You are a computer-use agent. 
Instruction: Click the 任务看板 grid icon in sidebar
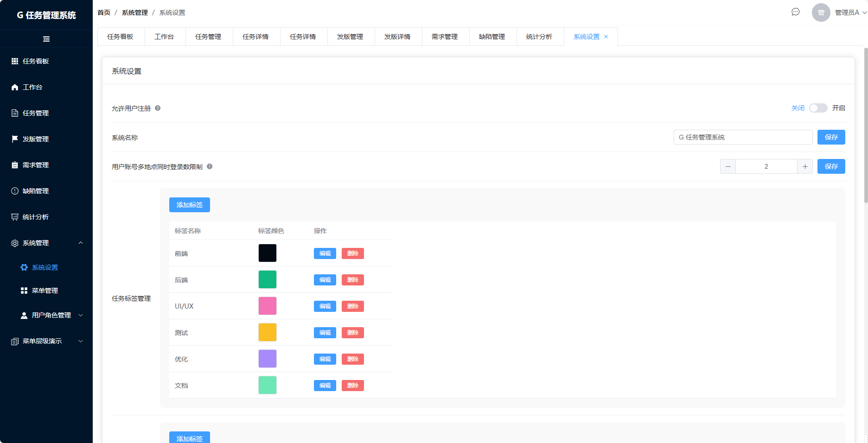tap(15, 61)
